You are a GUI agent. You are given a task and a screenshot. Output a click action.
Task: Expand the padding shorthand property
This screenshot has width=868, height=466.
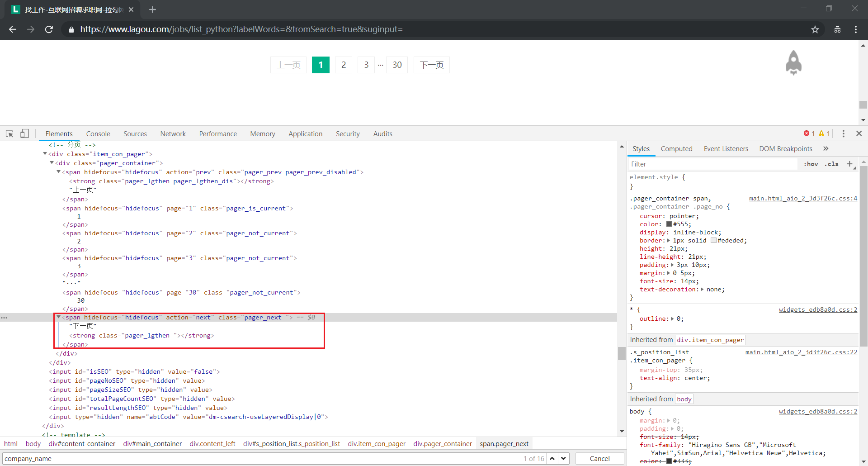pos(672,265)
